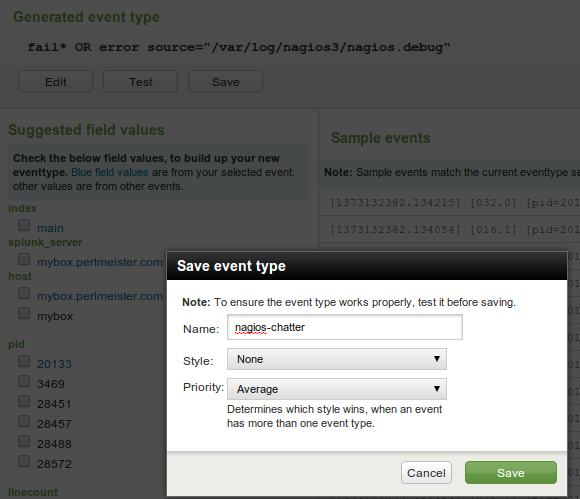Check the pid 28572 checkbox
The height and width of the screenshot is (499, 580).
point(24,461)
